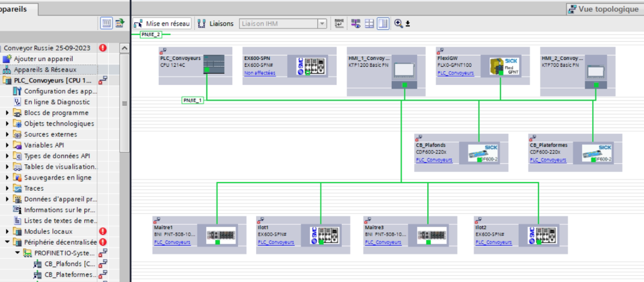644x282 pixels.
Task: Click PLC_Convoyeurs link under CB_Plateformes
Action: (x=548, y=160)
